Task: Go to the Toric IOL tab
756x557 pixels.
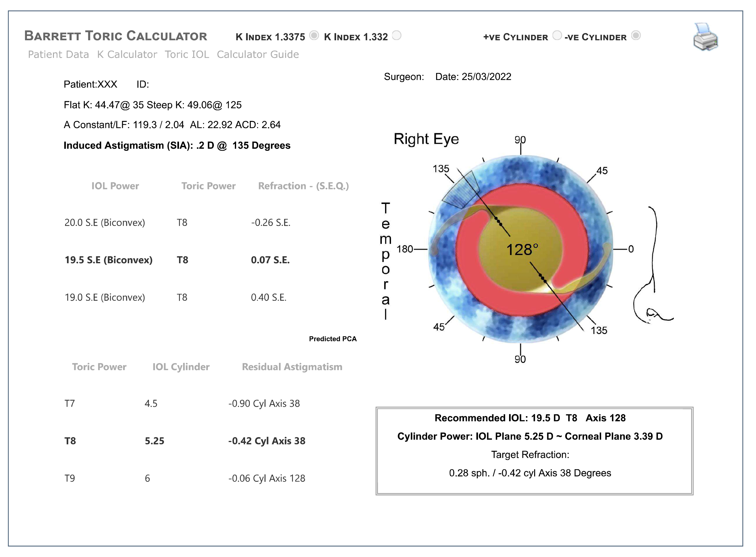Action: 187,54
